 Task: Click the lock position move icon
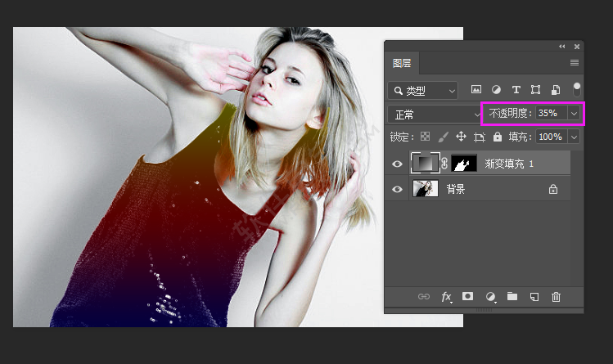(461, 137)
